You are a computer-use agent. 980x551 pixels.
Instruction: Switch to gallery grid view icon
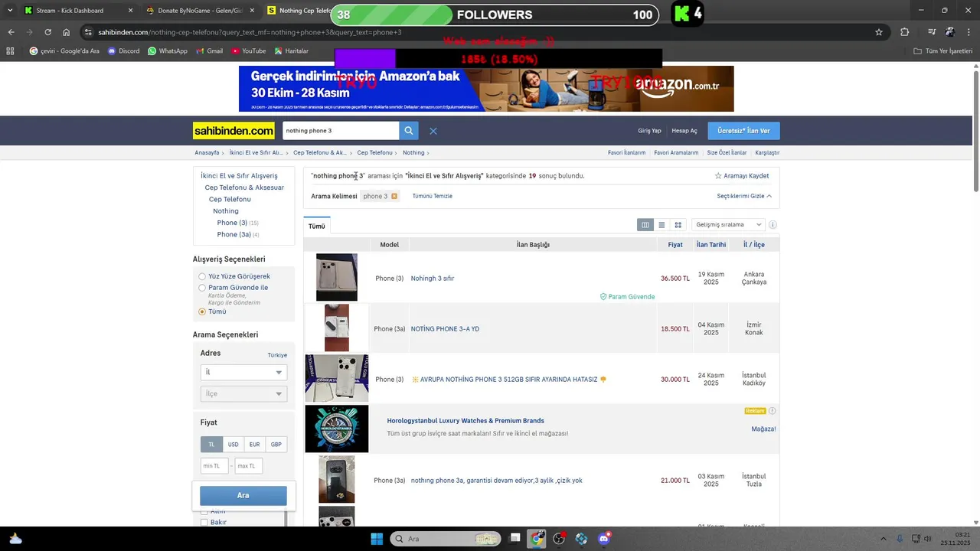[678, 225]
